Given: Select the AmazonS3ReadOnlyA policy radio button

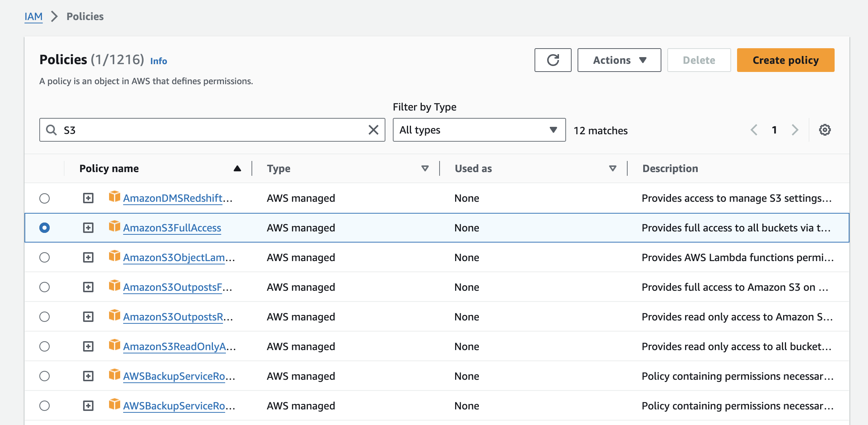Looking at the screenshot, I should (x=45, y=346).
